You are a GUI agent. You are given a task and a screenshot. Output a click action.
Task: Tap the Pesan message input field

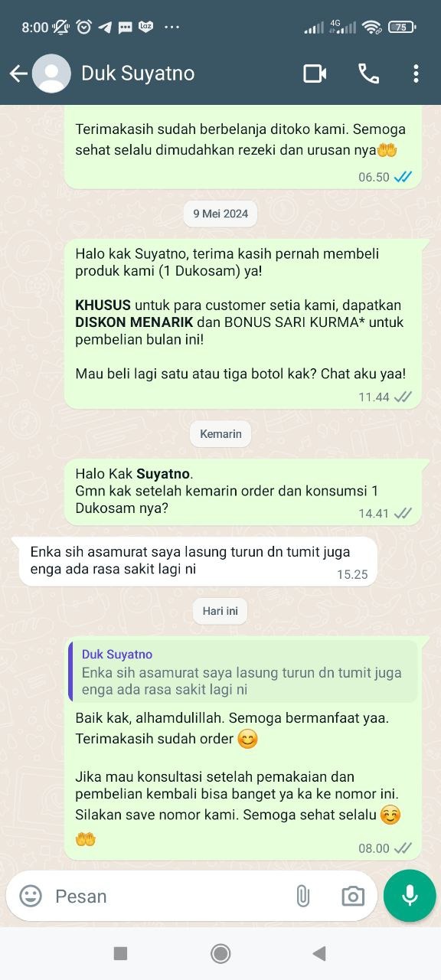[x=168, y=896]
